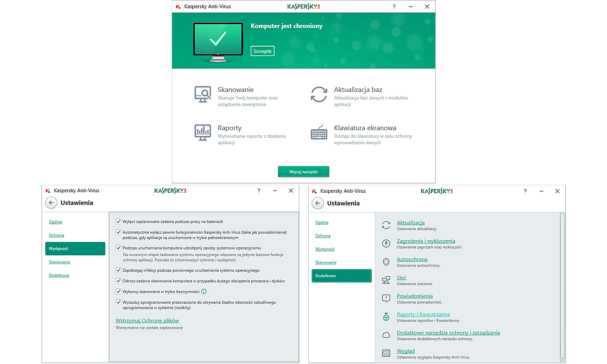This screenshot has height=364, width=607.
Task: Select Wydajność tab in Dodatkowe settings window
Action: pos(325,249)
